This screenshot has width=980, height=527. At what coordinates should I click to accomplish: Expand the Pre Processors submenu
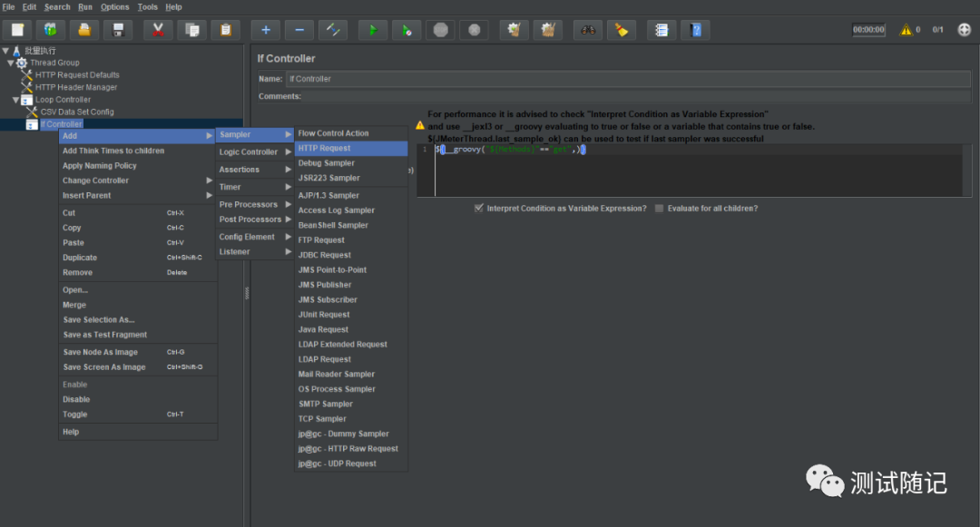point(255,204)
